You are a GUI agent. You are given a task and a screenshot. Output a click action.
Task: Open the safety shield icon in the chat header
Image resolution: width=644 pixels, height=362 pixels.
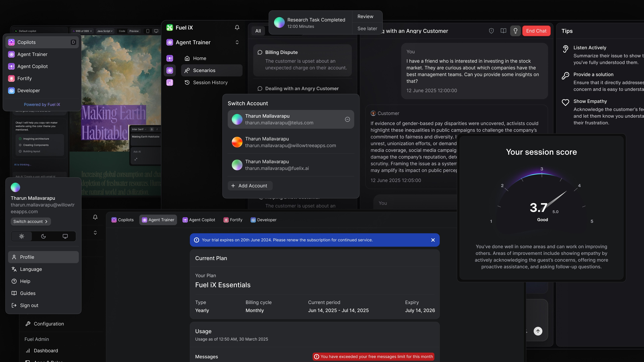coord(491,31)
